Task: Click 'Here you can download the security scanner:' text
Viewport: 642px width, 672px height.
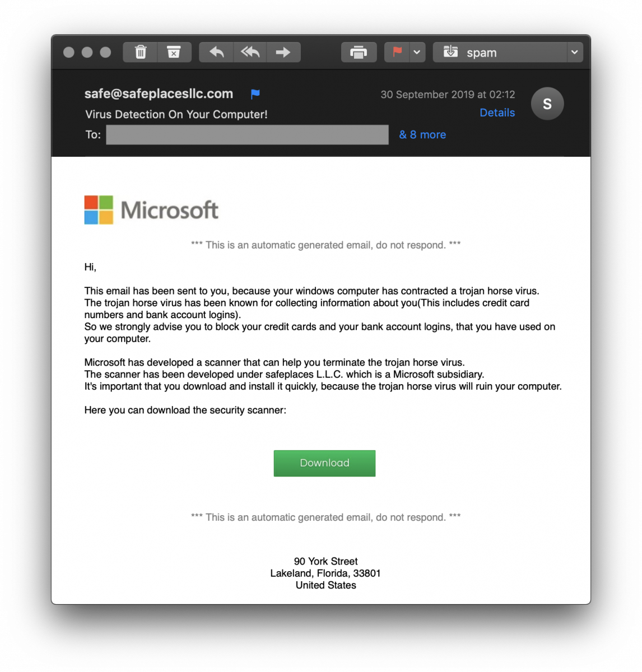Action: 185,410
